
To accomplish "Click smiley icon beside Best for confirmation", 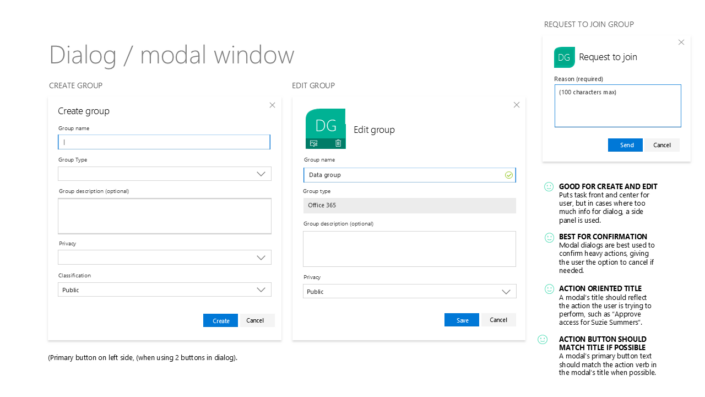I will click(x=549, y=237).
